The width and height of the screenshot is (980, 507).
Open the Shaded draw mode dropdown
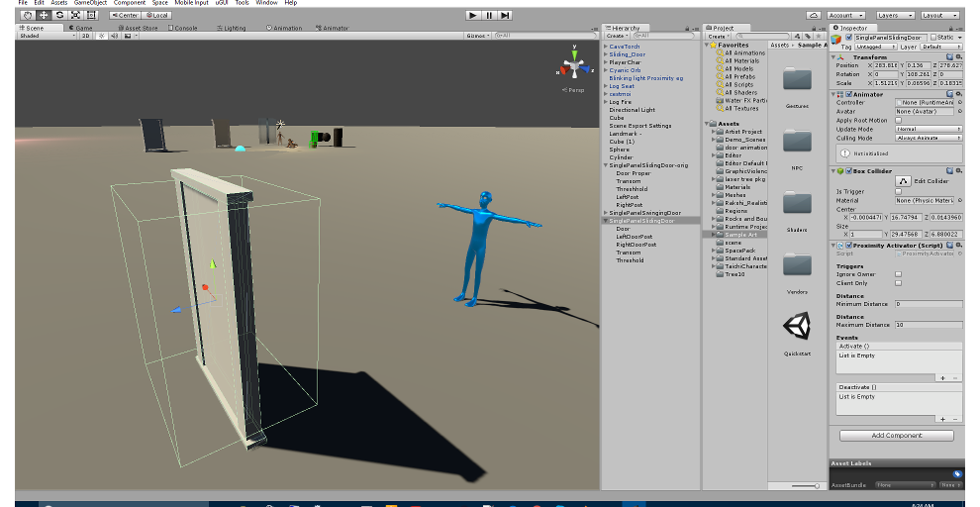(47, 36)
